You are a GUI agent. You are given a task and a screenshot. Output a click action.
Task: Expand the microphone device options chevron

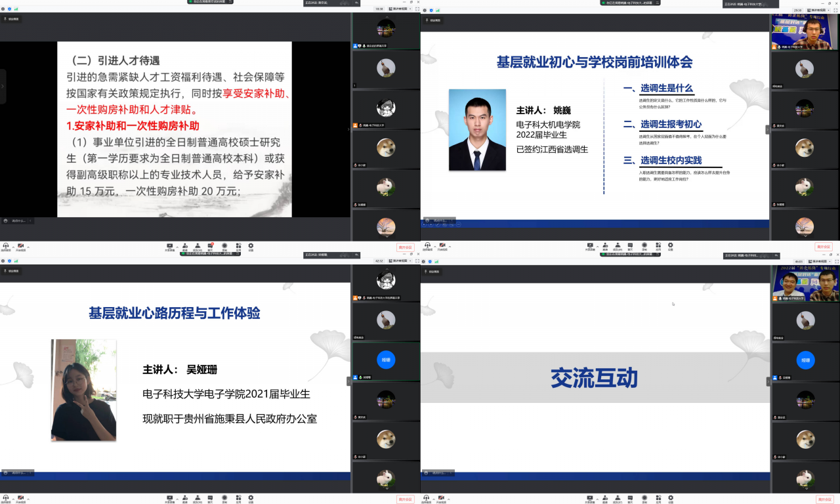click(13, 247)
